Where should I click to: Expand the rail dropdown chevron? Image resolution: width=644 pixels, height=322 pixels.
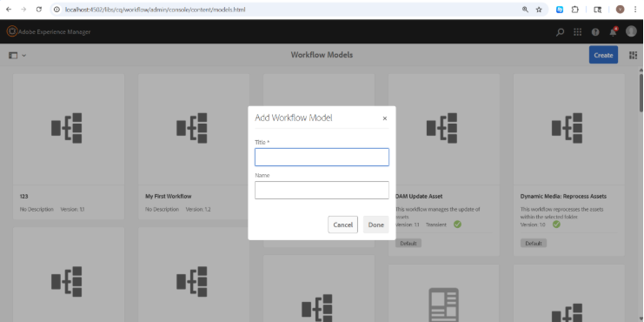click(23, 56)
